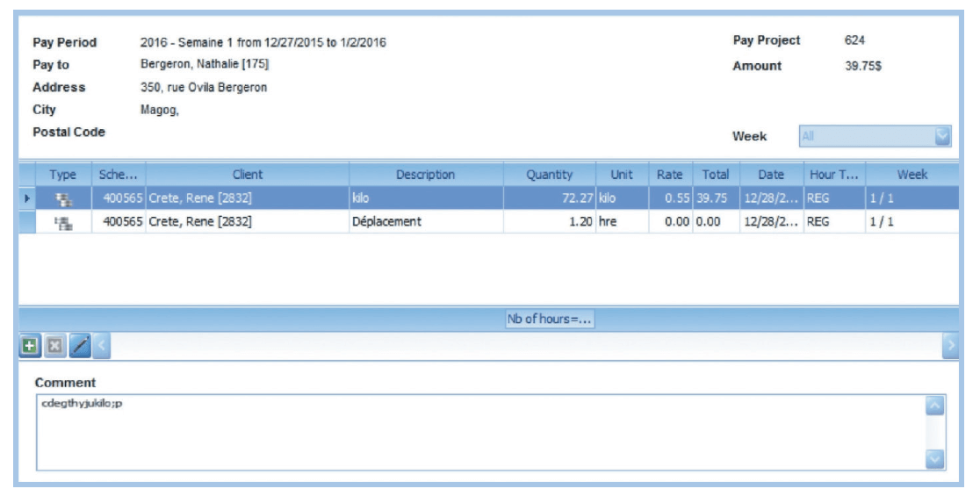Click the 'hre' unit cell
The width and height of the screenshot is (980, 496).
pyautogui.click(x=622, y=221)
